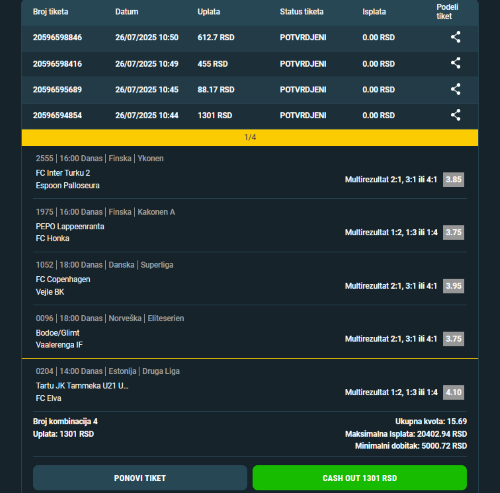The image size is (500, 493).
Task: Share ticket 20596594854
Action: click(455, 115)
